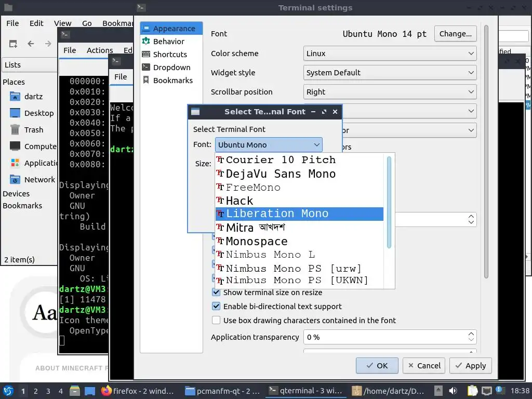Open File menu in the back terminal
Screen dimensions: 532x399
tap(70, 50)
